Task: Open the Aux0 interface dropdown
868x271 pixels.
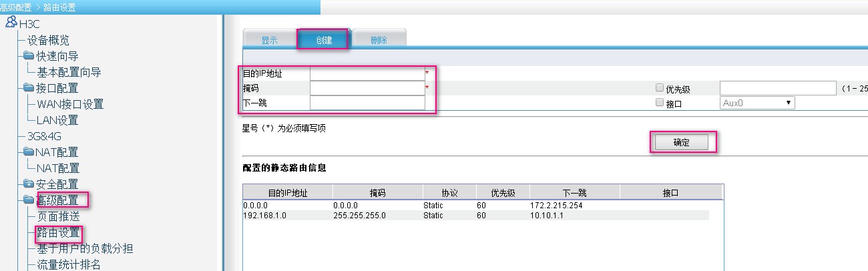Action: [x=757, y=103]
